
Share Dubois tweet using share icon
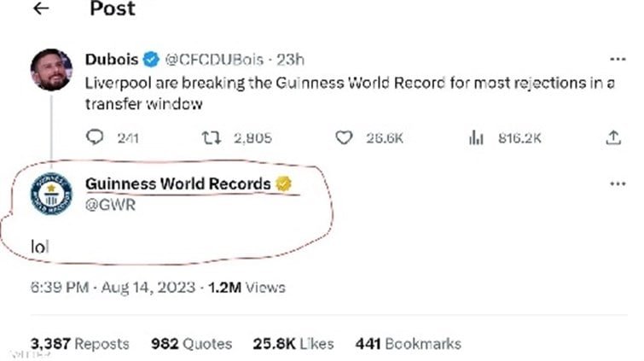[x=612, y=137]
